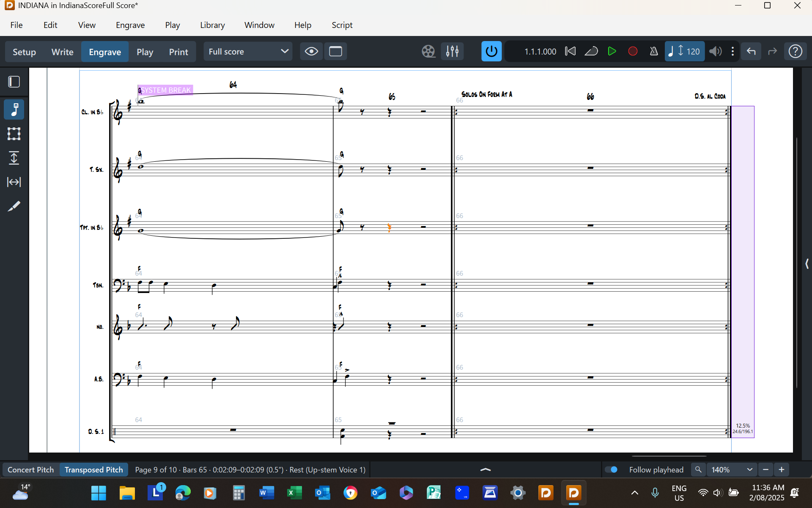Adjust the master volume control
812x508 pixels.
coord(715,51)
